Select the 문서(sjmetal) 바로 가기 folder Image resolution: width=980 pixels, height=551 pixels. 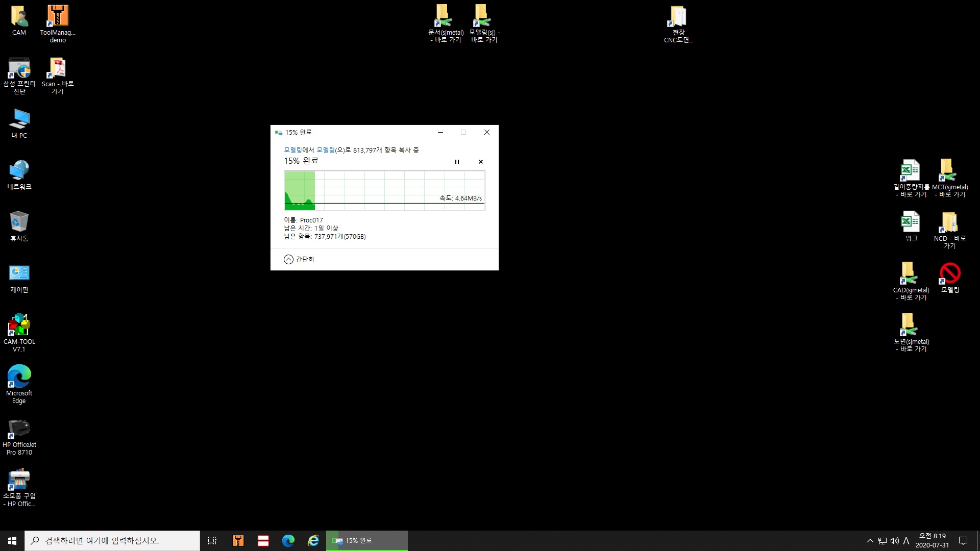[446, 23]
